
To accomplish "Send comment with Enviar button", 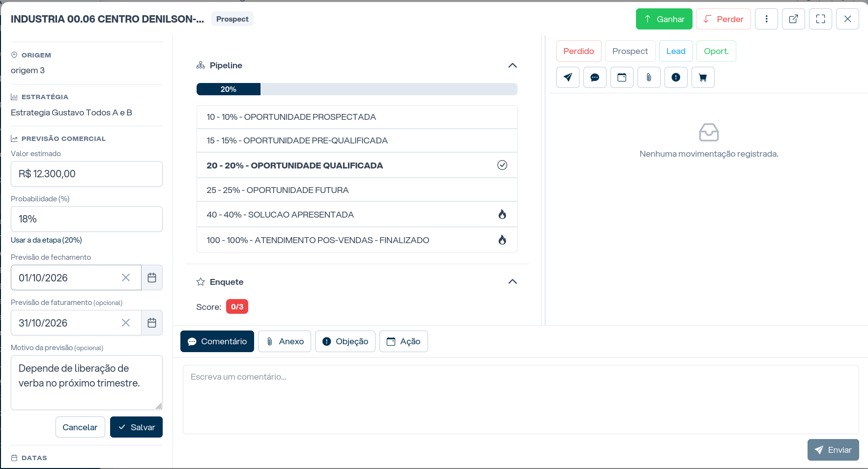I will click(x=833, y=450).
